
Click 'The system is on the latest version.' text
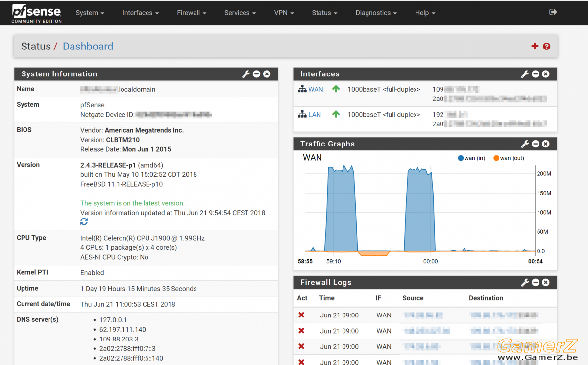132,203
